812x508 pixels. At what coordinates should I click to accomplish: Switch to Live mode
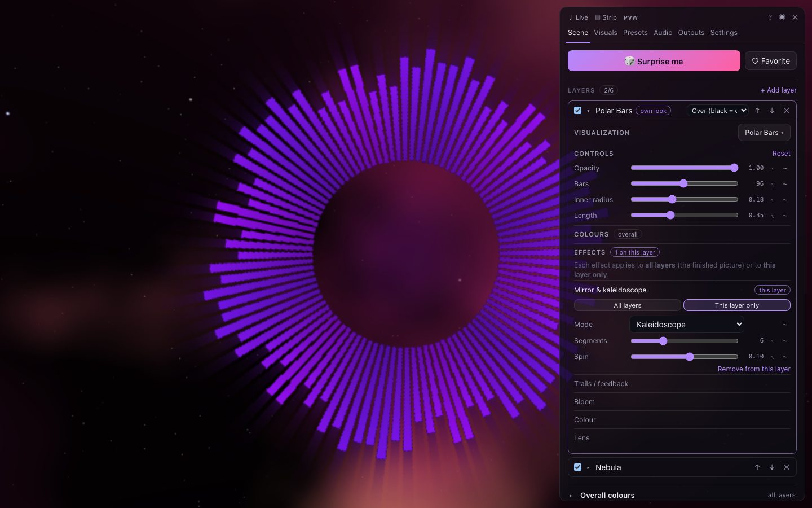[x=578, y=17]
